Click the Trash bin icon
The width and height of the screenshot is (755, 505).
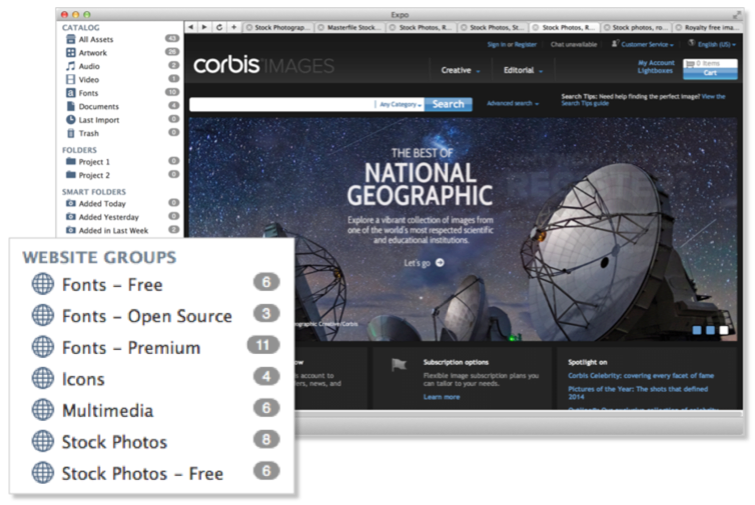(x=71, y=133)
